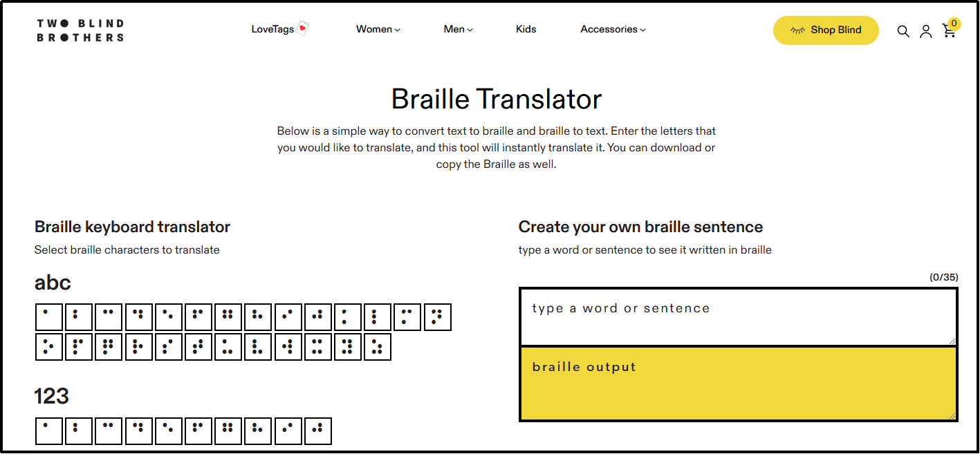The width and height of the screenshot is (980, 454).
Task: Select the braille letter "b" tile
Action: [x=78, y=316]
